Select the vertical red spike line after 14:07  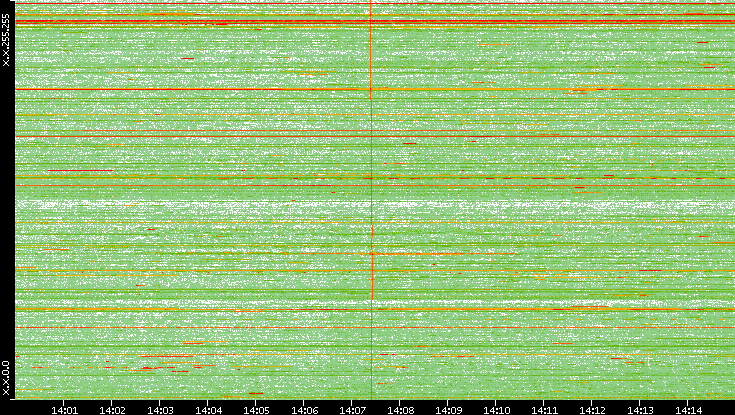pos(371,200)
